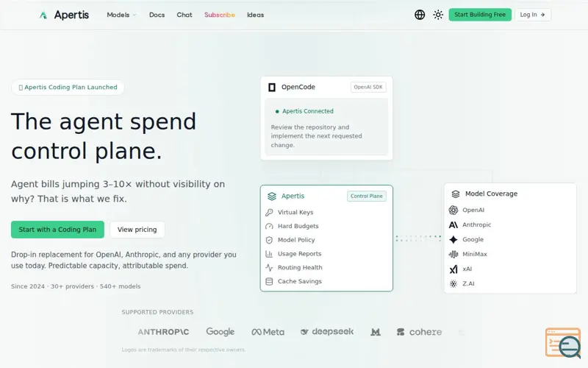Viewport: 588px width, 368px height.
Task: Open the Ideas nav item
Action: [255, 15]
